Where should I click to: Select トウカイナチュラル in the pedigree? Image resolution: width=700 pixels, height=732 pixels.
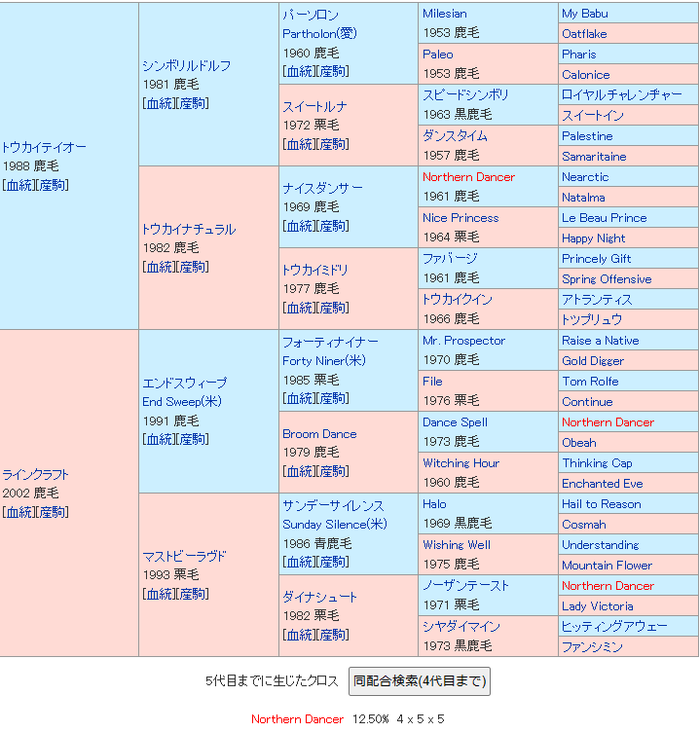click(x=188, y=229)
